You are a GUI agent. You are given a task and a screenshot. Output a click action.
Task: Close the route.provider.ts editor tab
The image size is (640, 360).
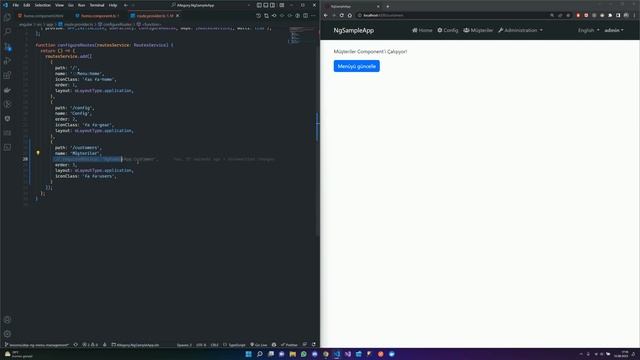click(x=178, y=16)
